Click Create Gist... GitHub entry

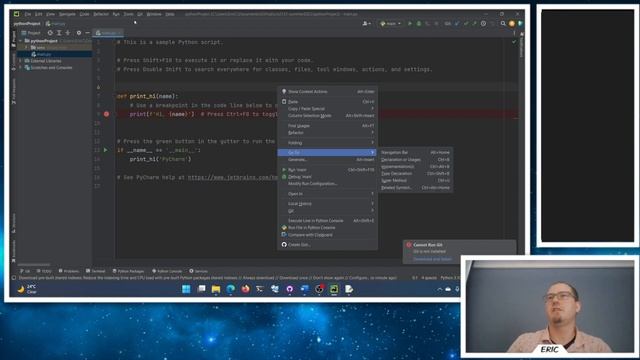(327, 244)
